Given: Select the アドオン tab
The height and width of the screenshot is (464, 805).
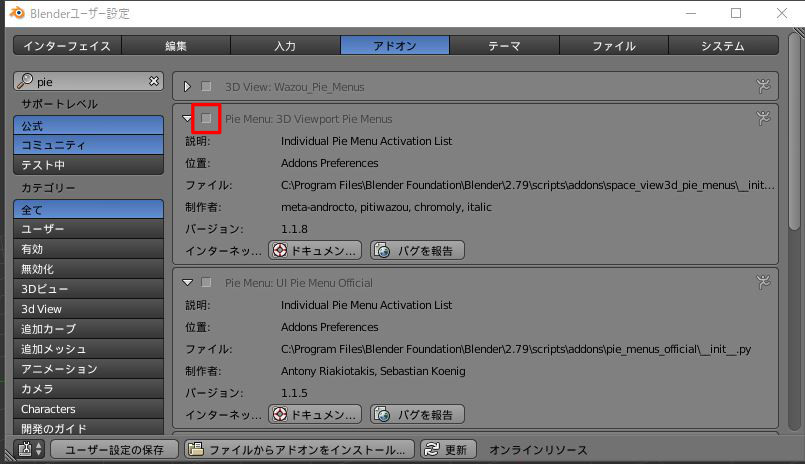Looking at the screenshot, I should click(x=395, y=46).
